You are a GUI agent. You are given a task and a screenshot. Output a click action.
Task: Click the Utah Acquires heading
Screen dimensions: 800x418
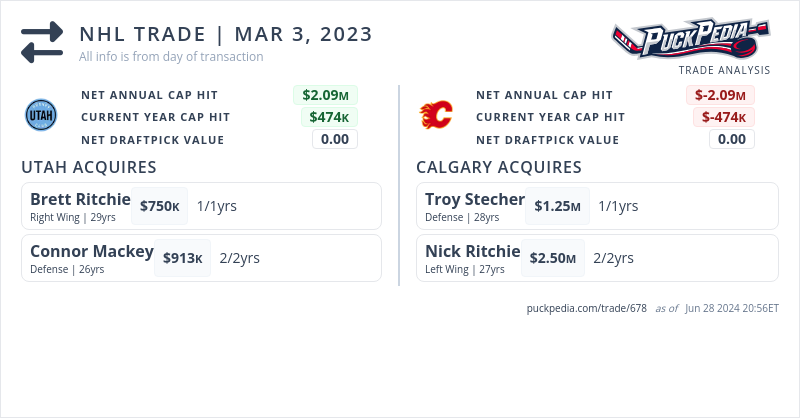pos(88,167)
